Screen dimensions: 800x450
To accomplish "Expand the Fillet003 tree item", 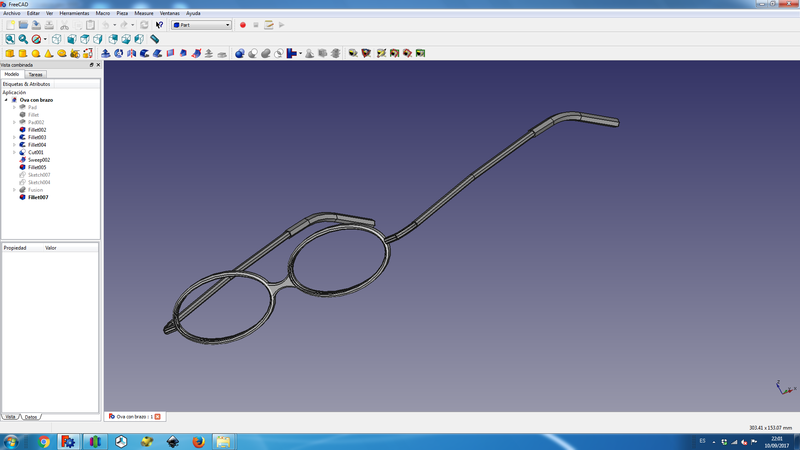I will tap(14, 137).
